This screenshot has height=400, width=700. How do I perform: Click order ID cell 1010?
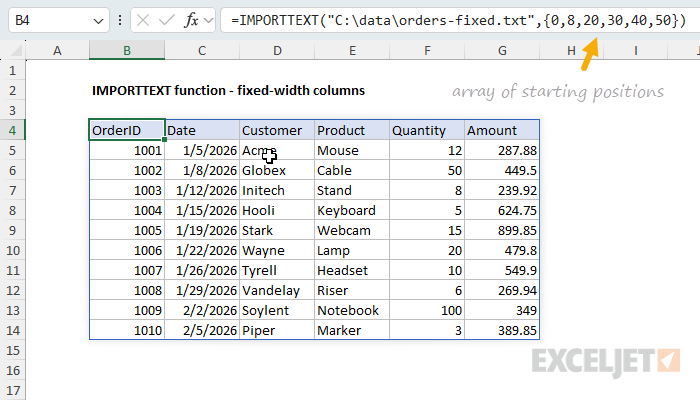pyautogui.click(x=127, y=330)
